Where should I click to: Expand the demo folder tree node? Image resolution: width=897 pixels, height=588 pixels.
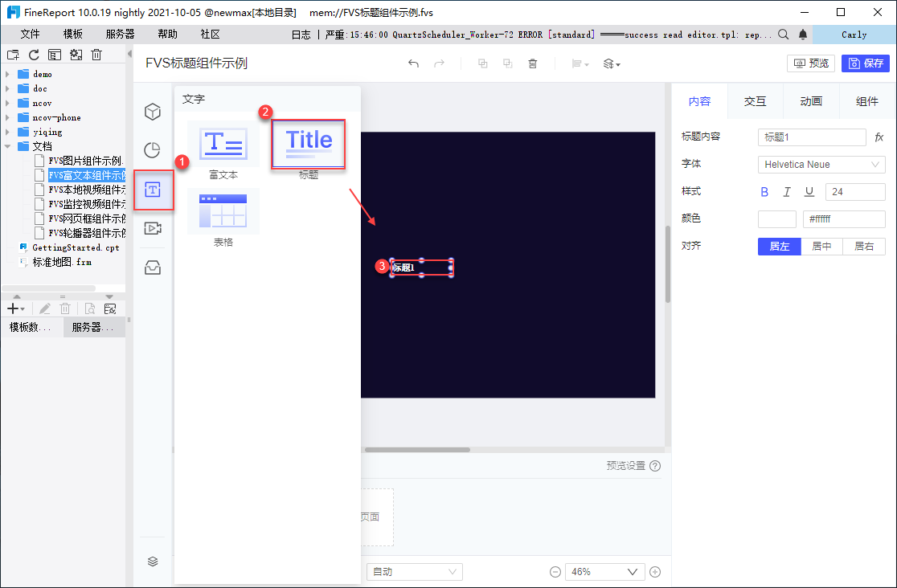click(x=7, y=74)
